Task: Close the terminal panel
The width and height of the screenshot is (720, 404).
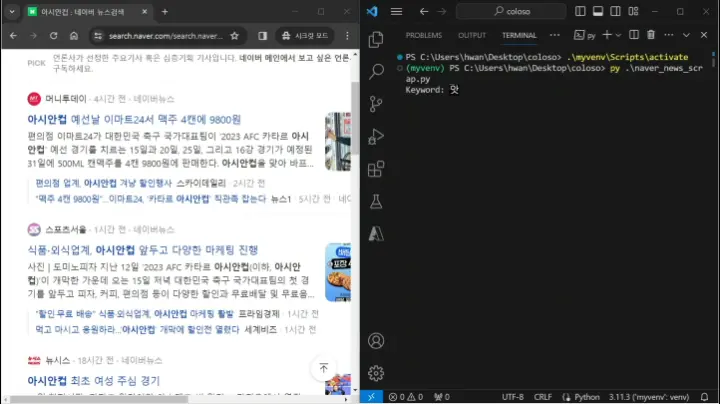Action: [704, 35]
